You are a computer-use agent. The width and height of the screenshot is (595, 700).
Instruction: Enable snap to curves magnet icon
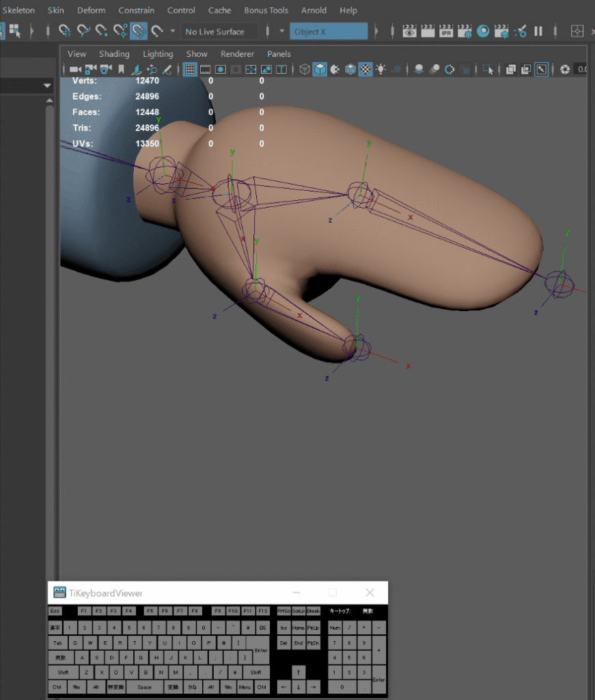tap(83, 31)
